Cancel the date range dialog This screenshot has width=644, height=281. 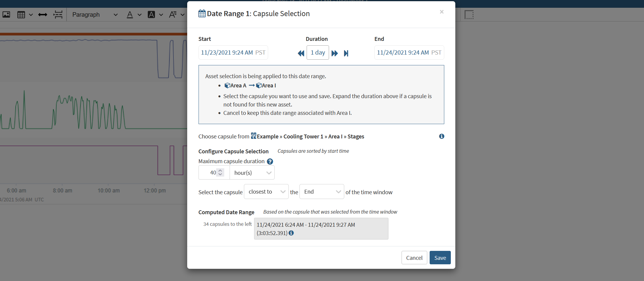[414, 258]
